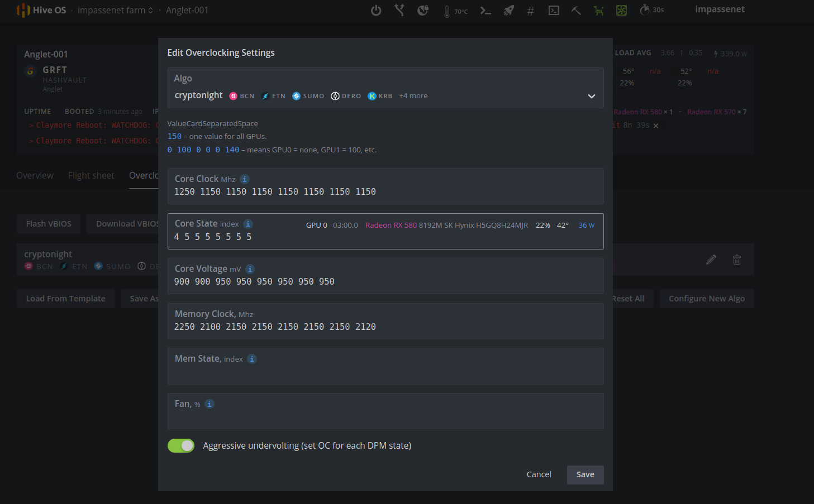Click the Radeon RX 580 GPU label
This screenshot has height=504, width=814.
(391, 225)
